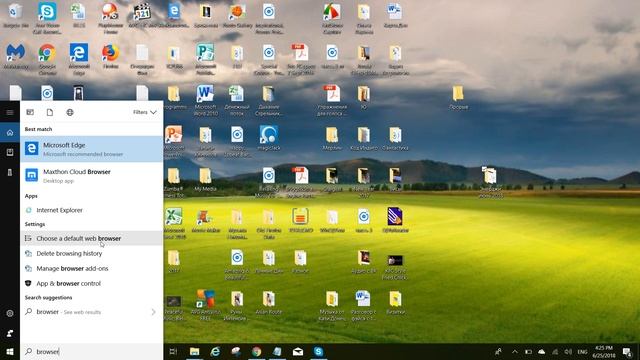Open the Feedback icon above Start button

[x=10, y=333]
